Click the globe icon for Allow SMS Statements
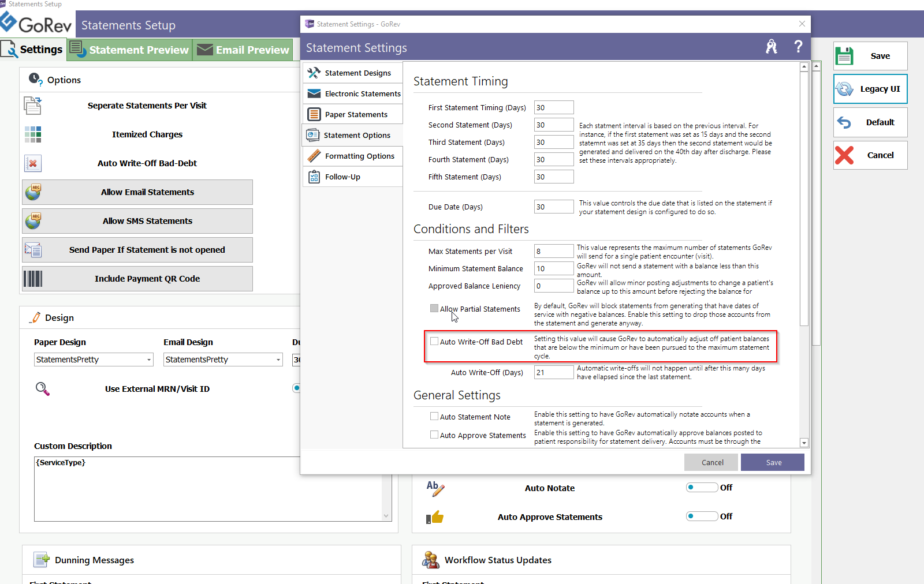Image resolution: width=924 pixels, height=584 pixels. (x=33, y=221)
